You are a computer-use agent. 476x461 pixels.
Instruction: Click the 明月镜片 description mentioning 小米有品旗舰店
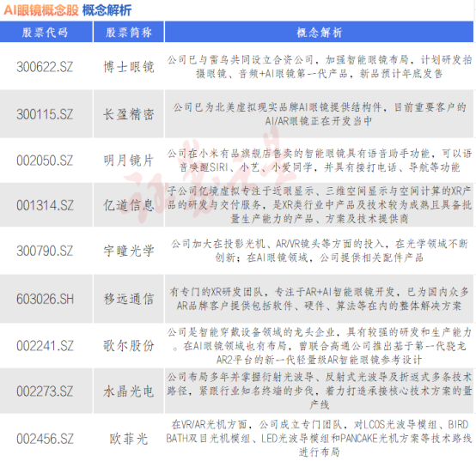319,161
